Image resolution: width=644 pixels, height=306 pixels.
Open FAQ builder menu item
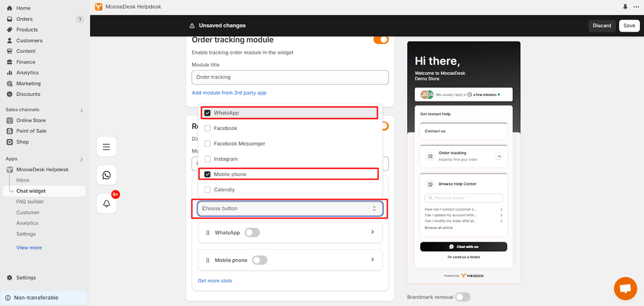30,202
